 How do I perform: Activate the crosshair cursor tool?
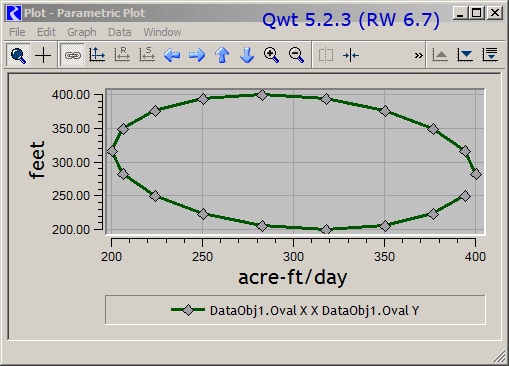[43, 55]
